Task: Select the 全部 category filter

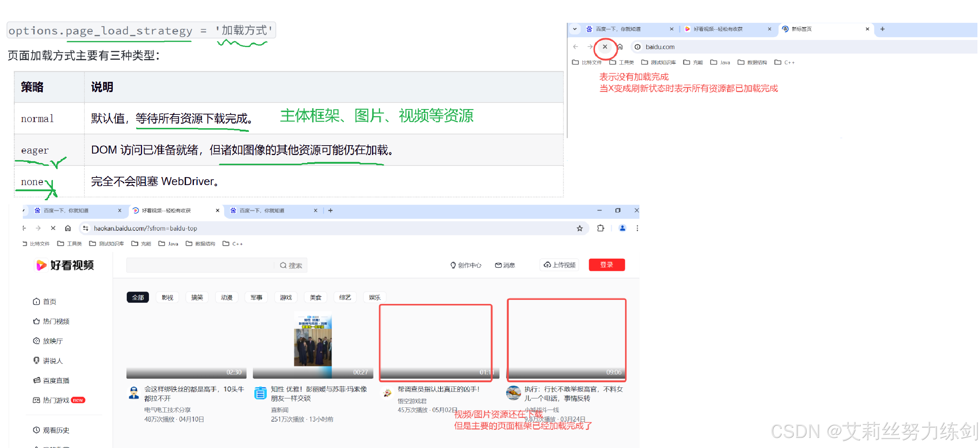Action: pyautogui.click(x=138, y=297)
